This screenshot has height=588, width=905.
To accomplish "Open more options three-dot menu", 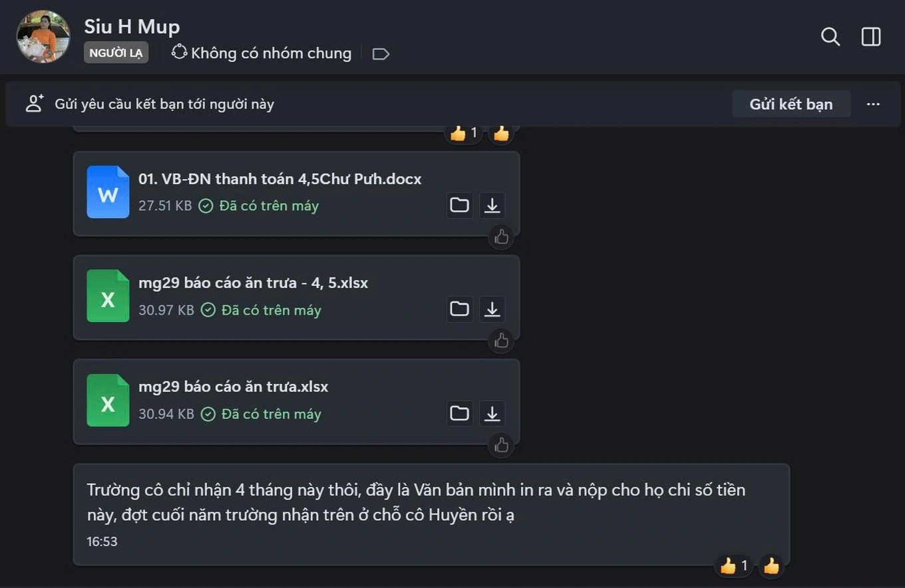I will [873, 104].
